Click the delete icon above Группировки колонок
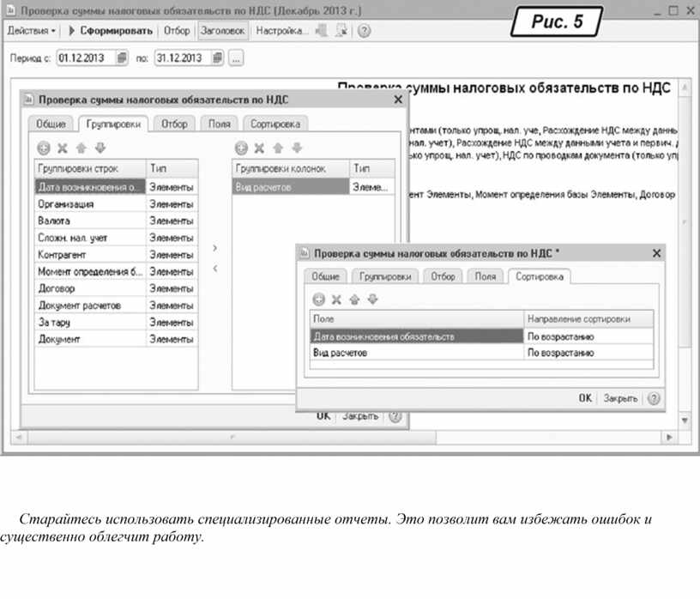This screenshot has width=700, height=599. 258,148
